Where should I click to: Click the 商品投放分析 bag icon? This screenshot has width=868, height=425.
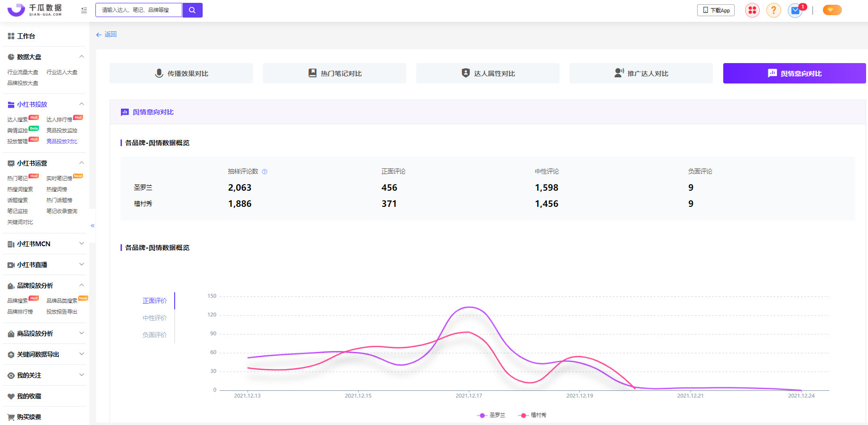(11, 333)
